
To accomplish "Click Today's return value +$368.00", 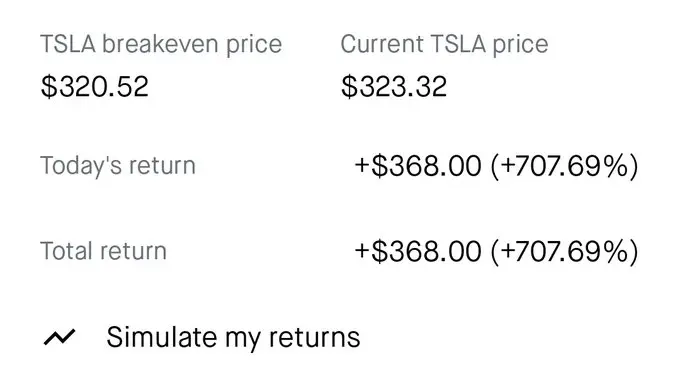I will point(418,166).
